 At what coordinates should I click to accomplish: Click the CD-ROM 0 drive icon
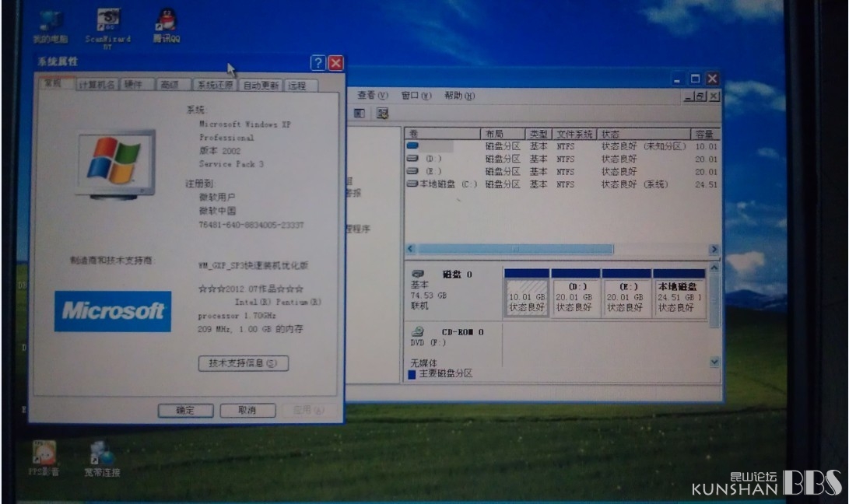point(417,331)
